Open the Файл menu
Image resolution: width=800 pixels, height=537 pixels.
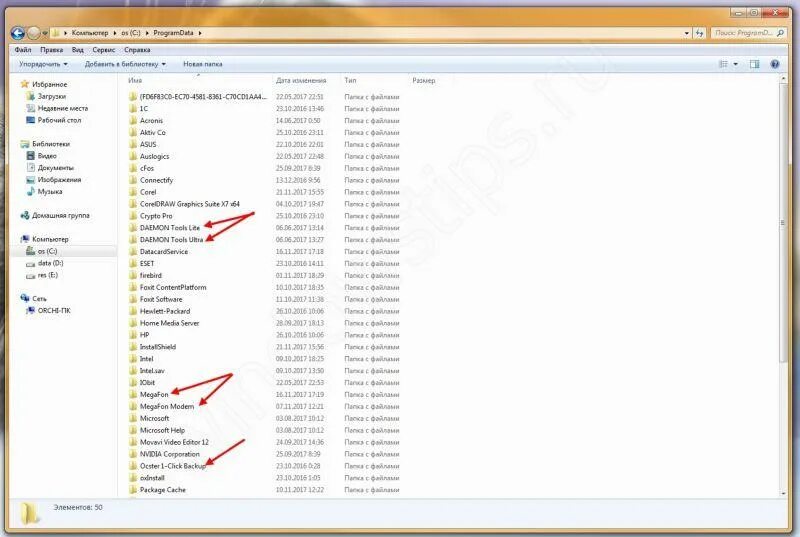23,50
